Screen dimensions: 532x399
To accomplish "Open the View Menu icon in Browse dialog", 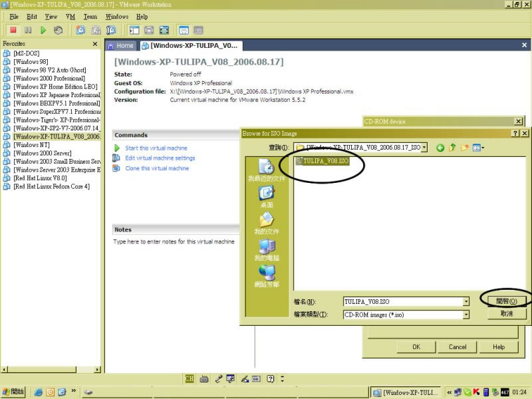I will point(478,147).
